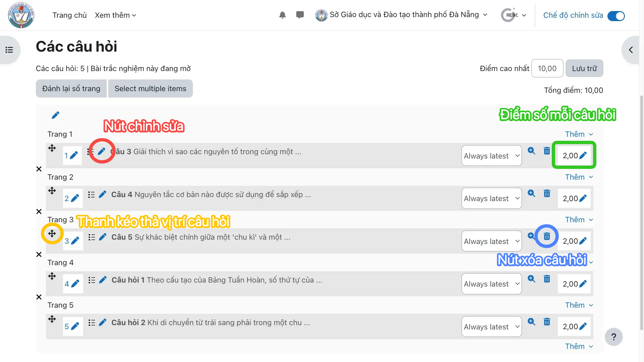The height and width of the screenshot is (362, 644).
Task: Click the move handle for Câu hỏi 2
Action: tap(52, 319)
